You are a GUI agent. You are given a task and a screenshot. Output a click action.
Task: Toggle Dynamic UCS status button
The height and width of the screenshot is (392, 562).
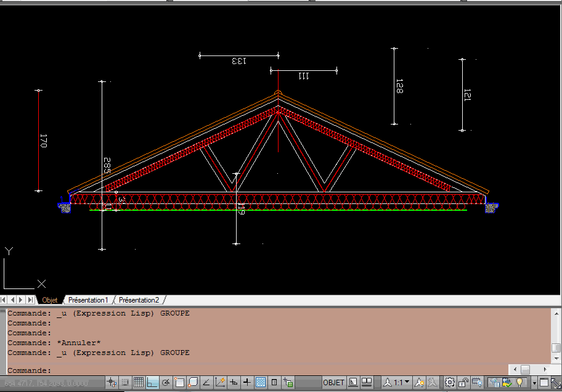220,383
